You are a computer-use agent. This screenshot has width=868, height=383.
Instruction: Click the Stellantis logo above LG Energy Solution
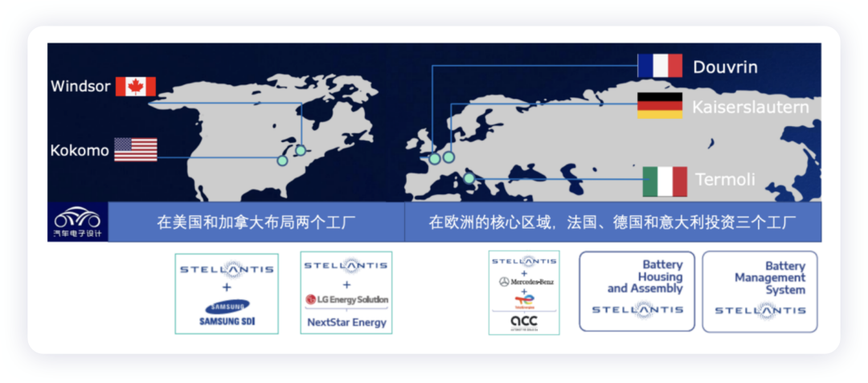pyautogui.click(x=346, y=265)
